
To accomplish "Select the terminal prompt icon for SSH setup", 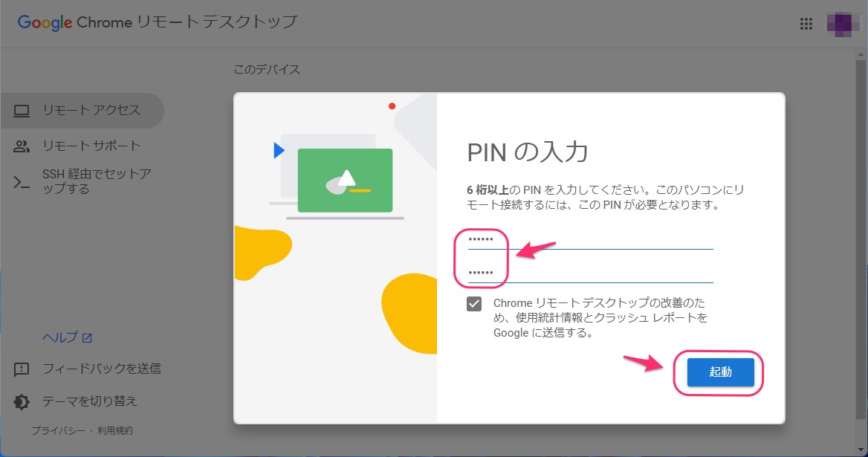I will (x=22, y=182).
